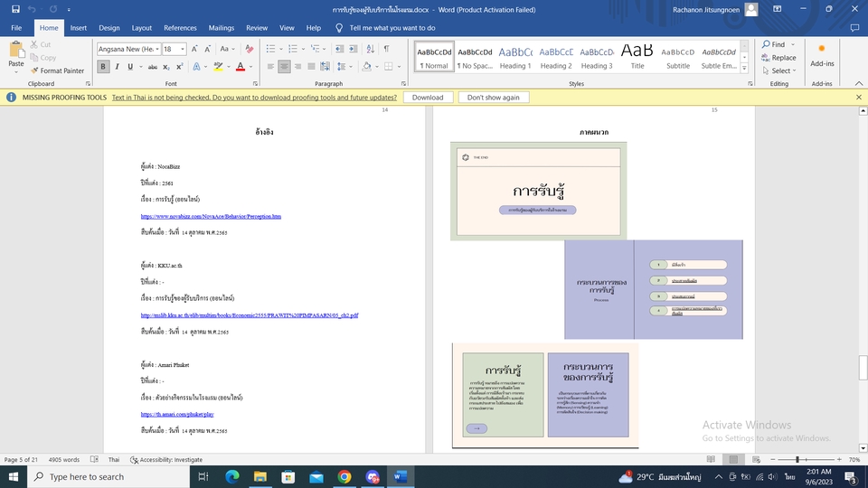
Task: Open the th.amari.com phuket play link
Action: click(177, 414)
